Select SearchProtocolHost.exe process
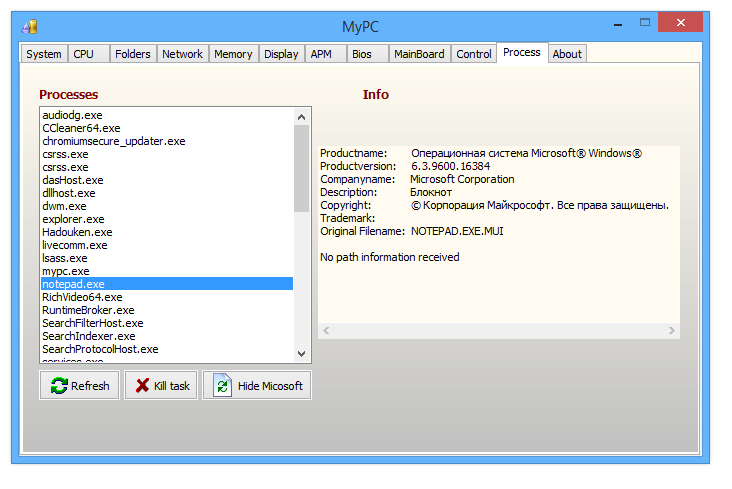 pos(167,349)
